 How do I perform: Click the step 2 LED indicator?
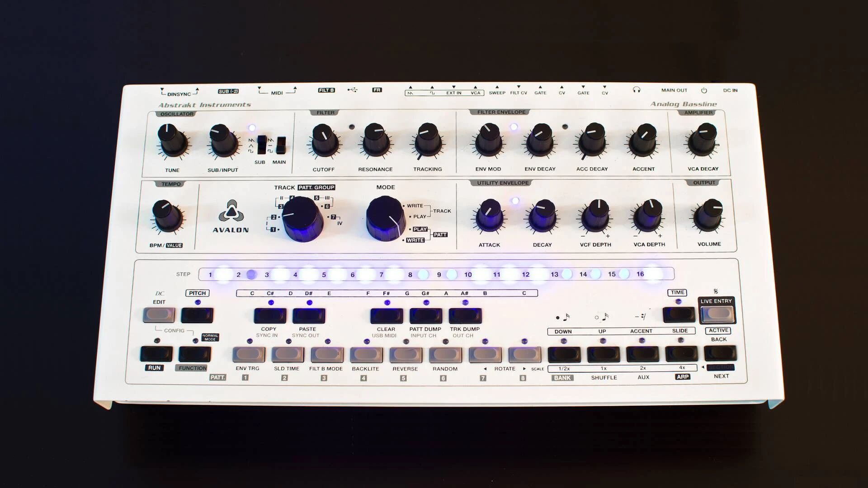tap(251, 274)
